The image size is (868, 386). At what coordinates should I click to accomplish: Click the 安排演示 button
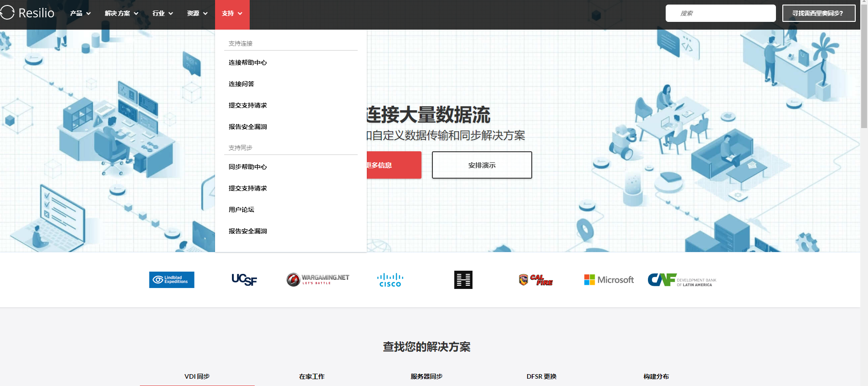pyautogui.click(x=482, y=165)
